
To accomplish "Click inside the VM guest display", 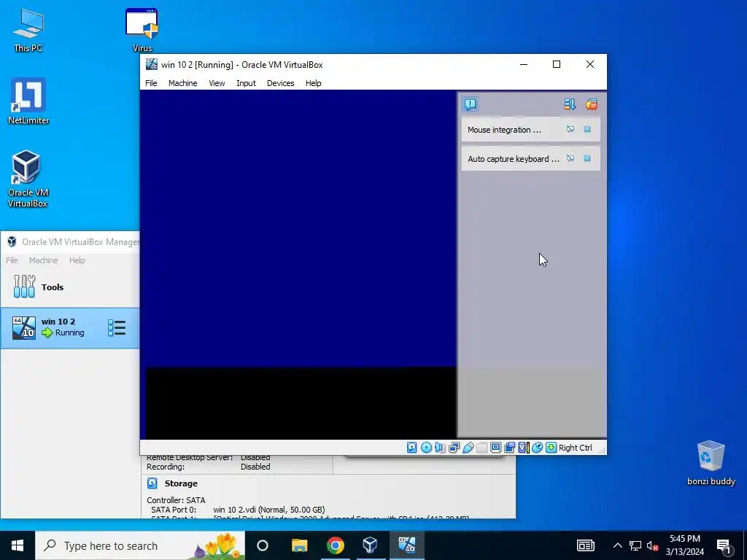I will [x=298, y=264].
